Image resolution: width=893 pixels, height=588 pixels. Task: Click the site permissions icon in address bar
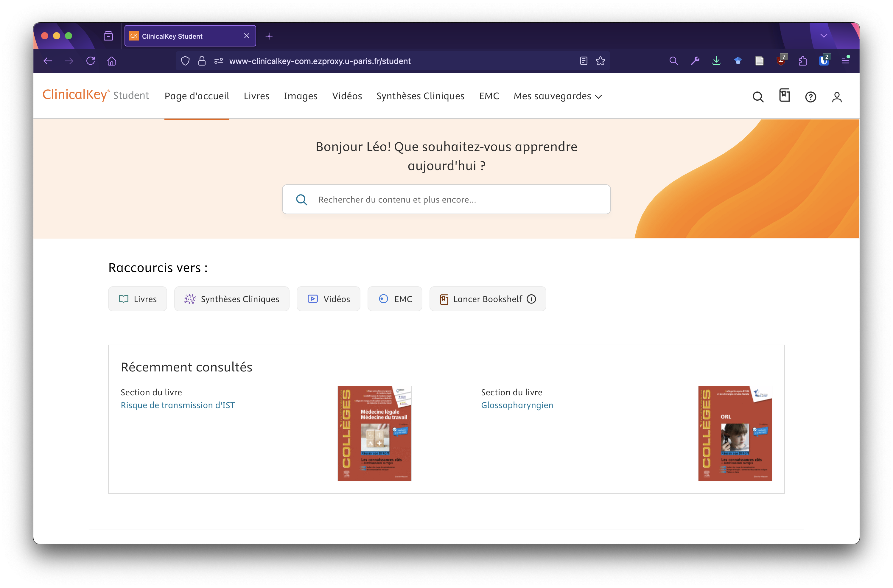click(x=219, y=61)
